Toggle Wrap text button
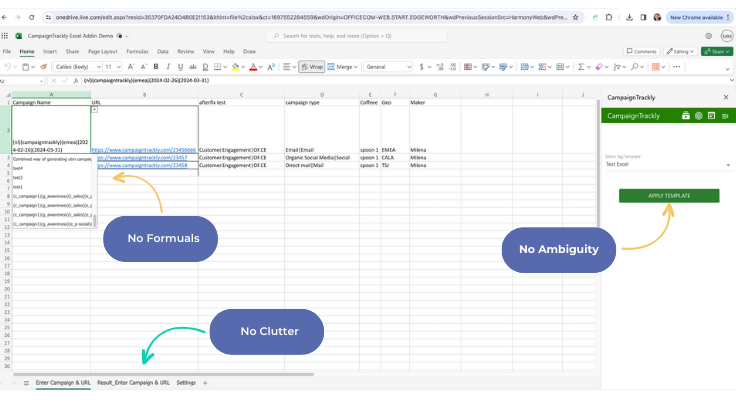 311,67
